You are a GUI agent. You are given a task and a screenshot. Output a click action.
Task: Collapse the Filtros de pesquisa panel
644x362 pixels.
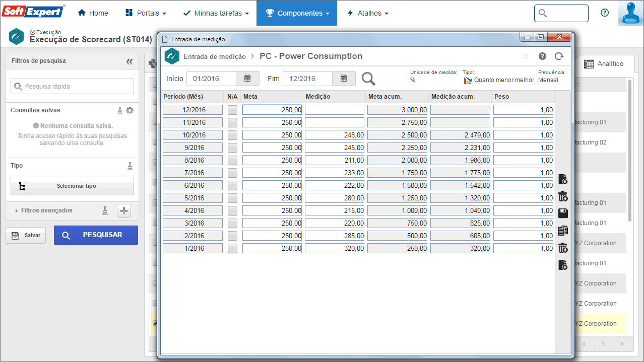(130, 61)
